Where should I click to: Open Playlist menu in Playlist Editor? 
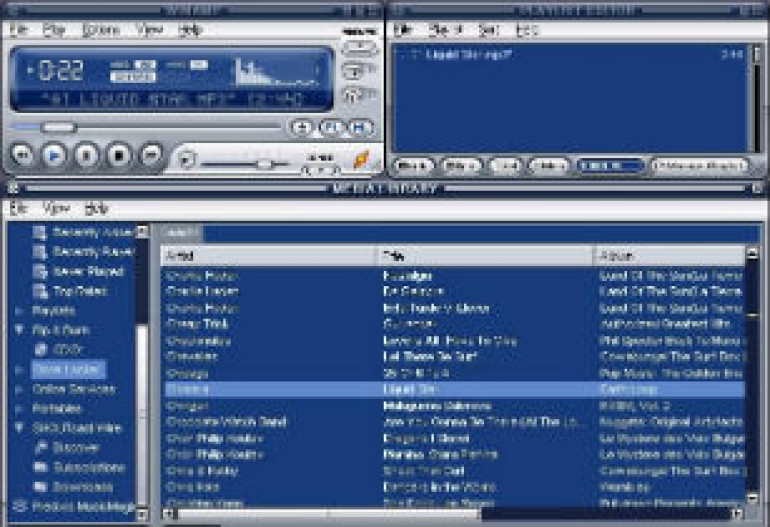click(446, 30)
